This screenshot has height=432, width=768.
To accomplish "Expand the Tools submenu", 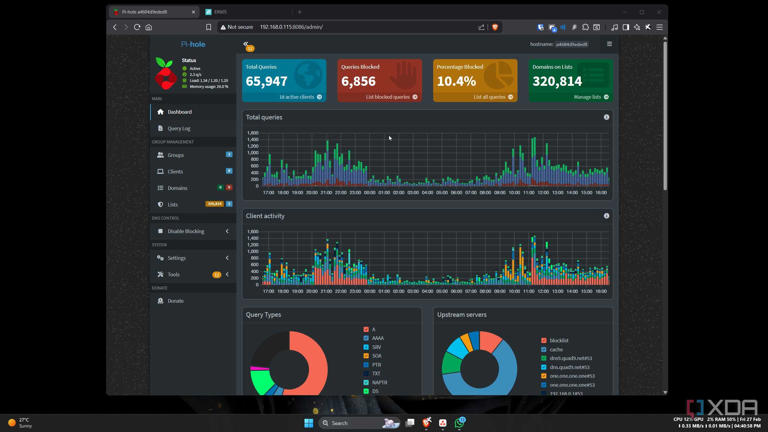I will pyautogui.click(x=227, y=274).
